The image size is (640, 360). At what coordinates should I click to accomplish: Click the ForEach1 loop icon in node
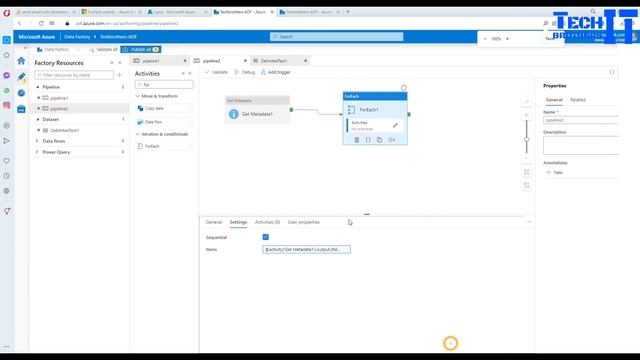click(x=351, y=109)
